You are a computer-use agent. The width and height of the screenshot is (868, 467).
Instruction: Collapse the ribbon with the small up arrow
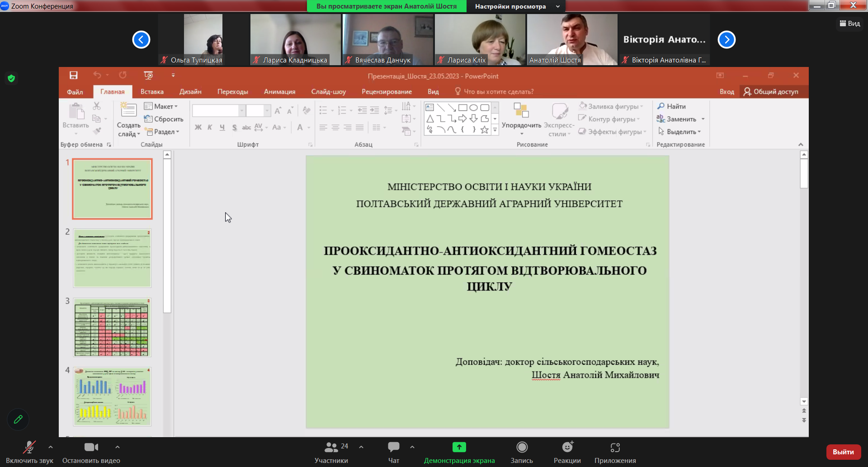click(801, 144)
